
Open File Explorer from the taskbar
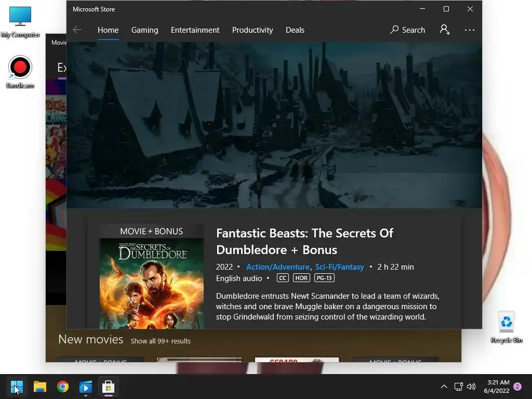39,387
